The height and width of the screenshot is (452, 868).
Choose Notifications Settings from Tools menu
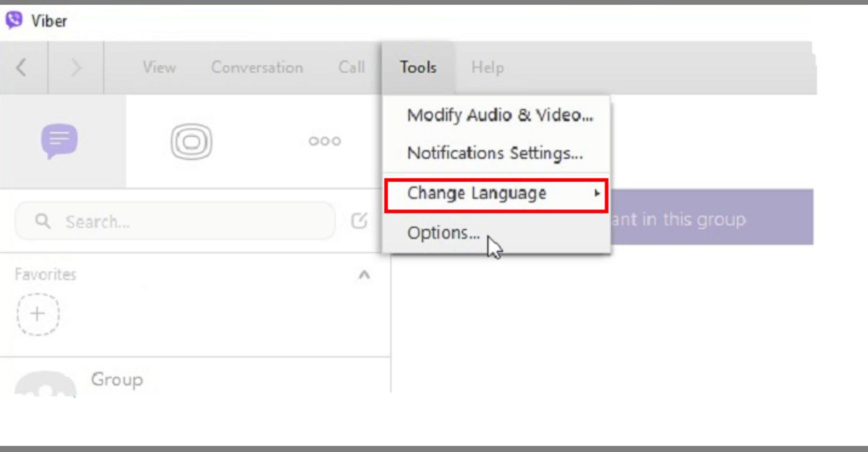coord(495,153)
